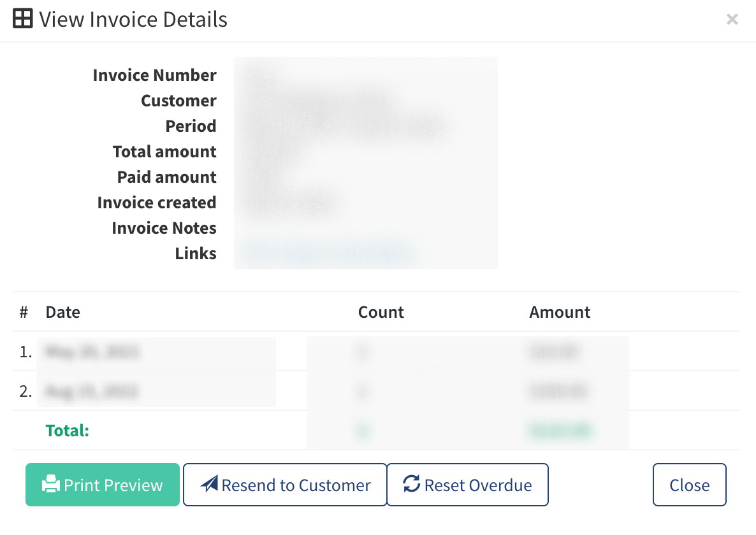Select the Customer label
Image resolution: width=756 pixels, height=535 pixels.
(x=178, y=101)
